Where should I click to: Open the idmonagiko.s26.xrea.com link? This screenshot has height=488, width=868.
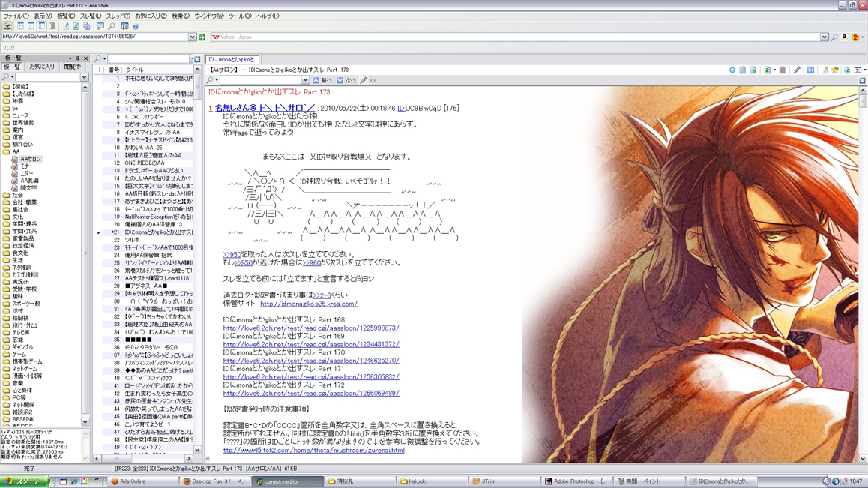click(x=309, y=304)
